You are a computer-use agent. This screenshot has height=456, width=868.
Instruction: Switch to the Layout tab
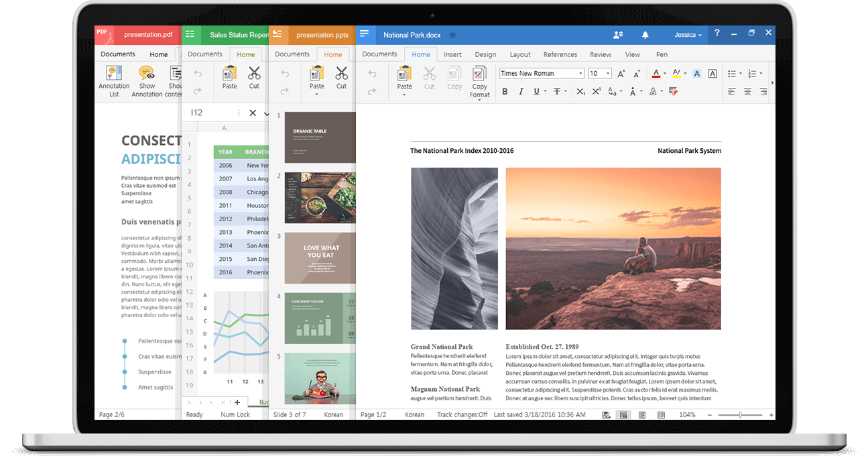point(519,54)
